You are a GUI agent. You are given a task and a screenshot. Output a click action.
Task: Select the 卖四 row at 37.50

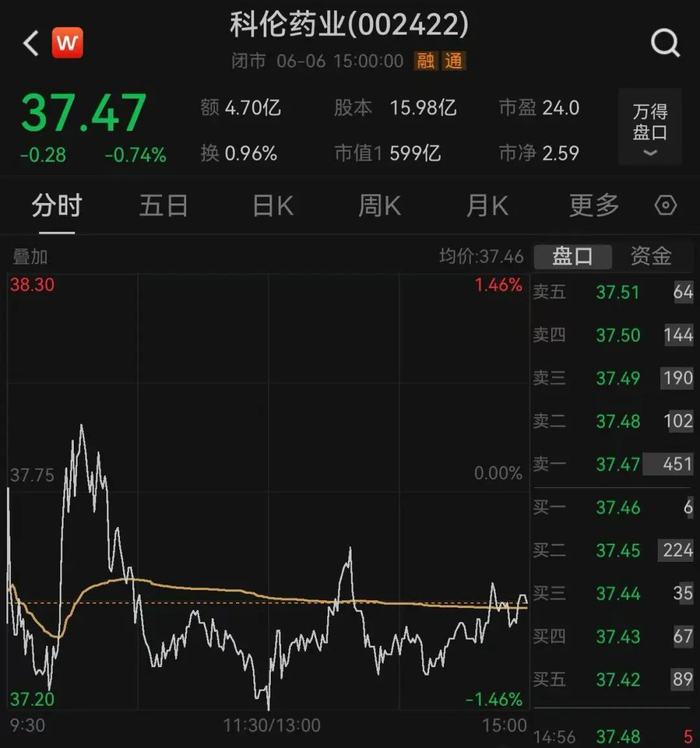(613, 335)
